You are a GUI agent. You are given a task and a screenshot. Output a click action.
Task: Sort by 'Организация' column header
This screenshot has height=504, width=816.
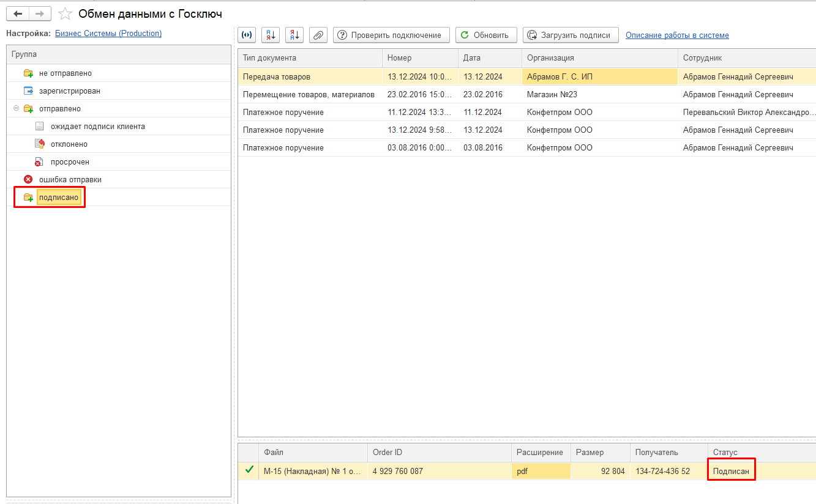(x=600, y=58)
